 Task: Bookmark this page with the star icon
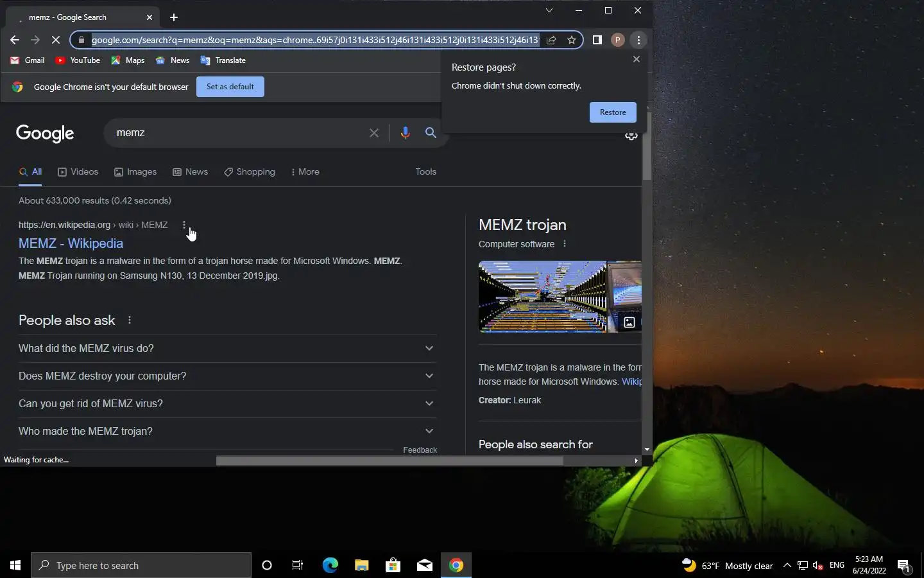click(x=572, y=40)
